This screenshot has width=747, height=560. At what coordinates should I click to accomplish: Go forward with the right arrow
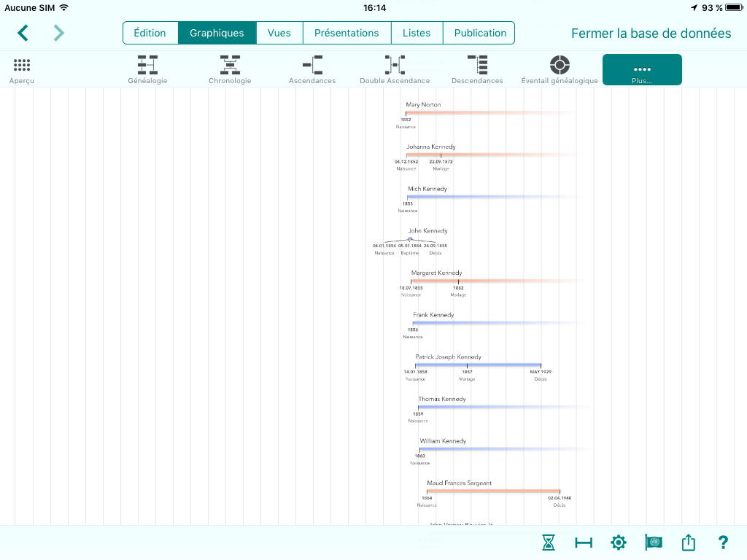coord(58,33)
